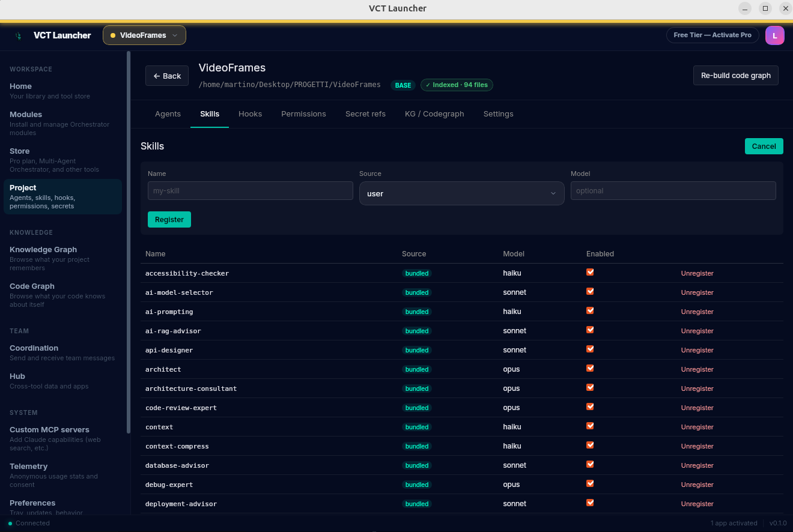Image resolution: width=793 pixels, height=532 pixels.
Task: Click the Source column header
Action: (414, 254)
